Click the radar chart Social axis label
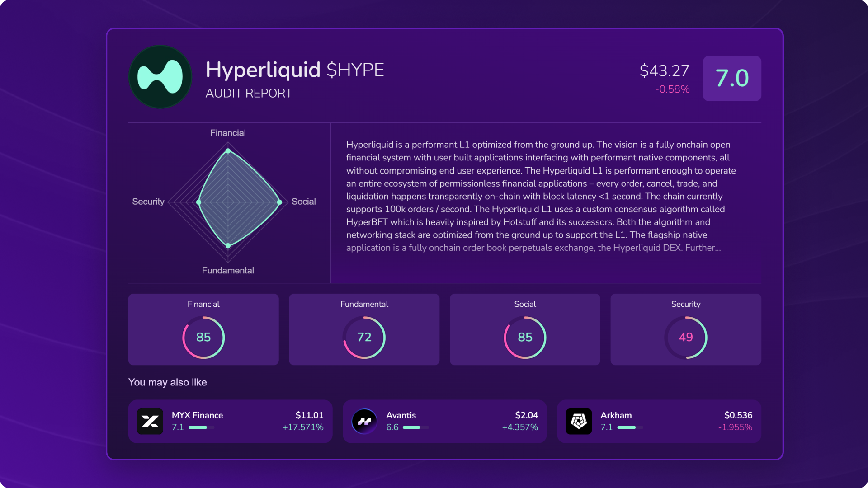The width and height of the screenshot is (868, 488). 304,202
